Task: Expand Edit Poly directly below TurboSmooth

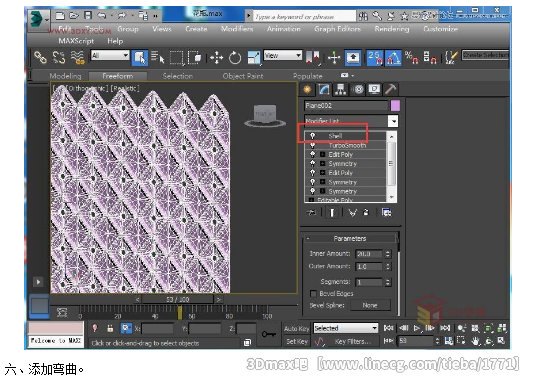Action: (x=322, y=154)
